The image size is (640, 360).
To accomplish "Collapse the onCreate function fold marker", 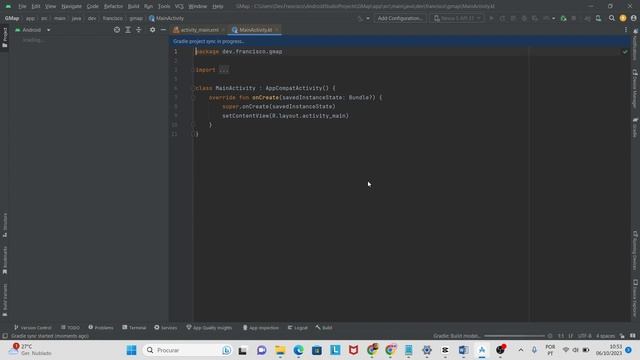I will [193, 98].
